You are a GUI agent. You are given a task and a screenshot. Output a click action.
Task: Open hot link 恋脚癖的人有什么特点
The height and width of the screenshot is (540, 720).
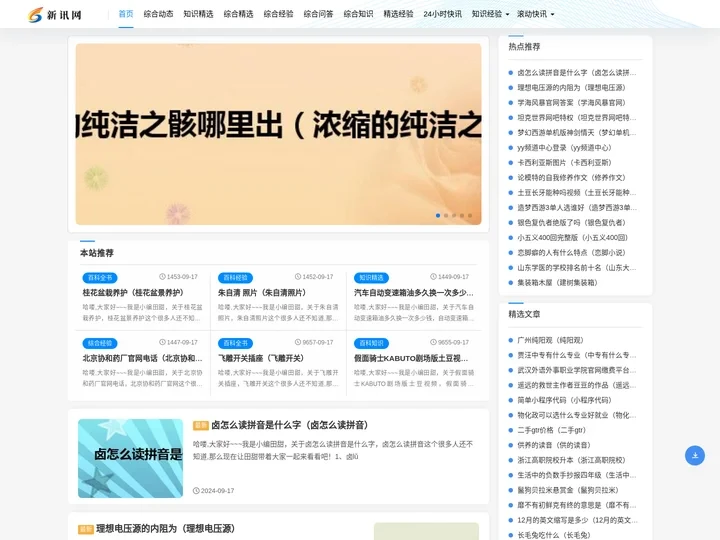click(x=571, y=253)
